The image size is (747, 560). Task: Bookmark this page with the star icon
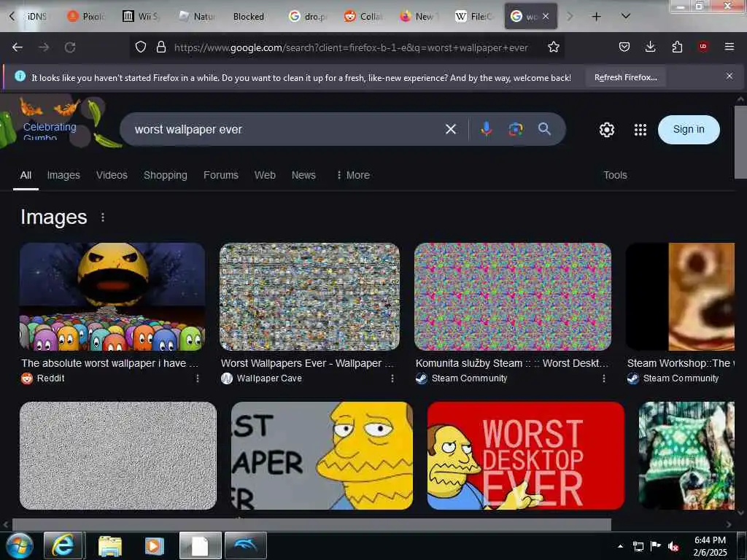553,47
